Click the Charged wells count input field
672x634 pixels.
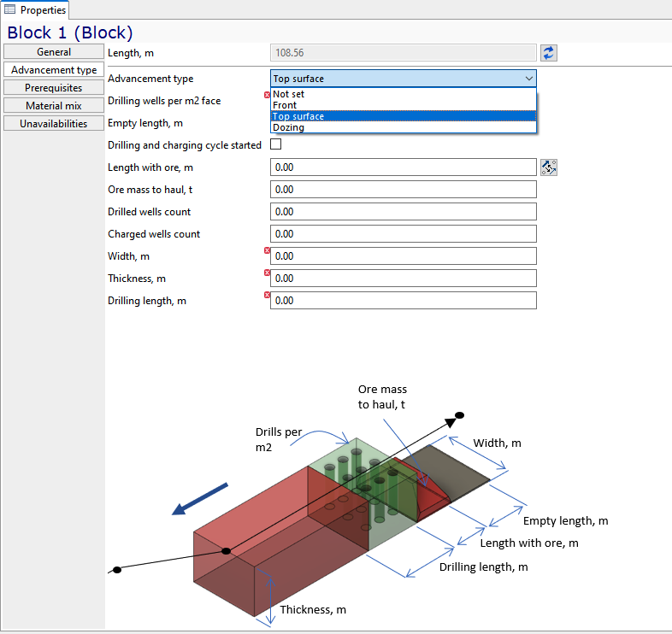click(404, 234)
